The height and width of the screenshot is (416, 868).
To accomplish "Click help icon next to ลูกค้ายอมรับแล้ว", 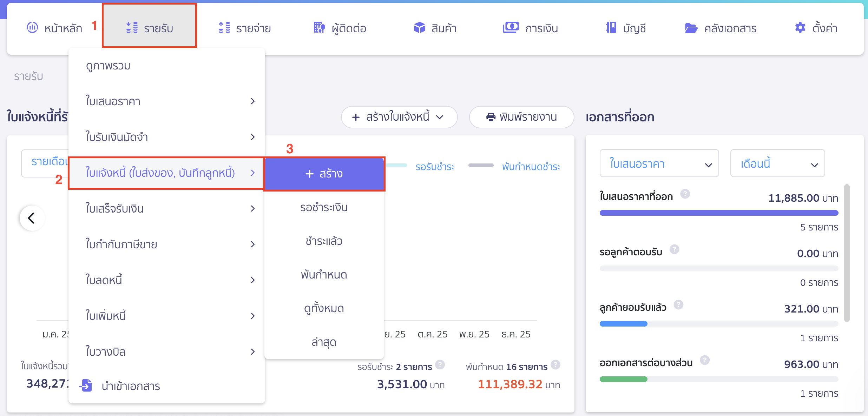I will tap(678, 304).
